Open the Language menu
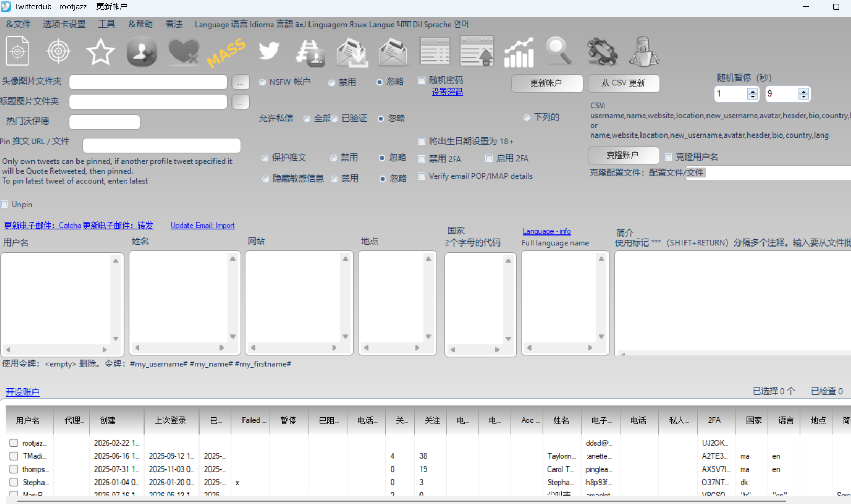851x504 pixels. point(331,24)
